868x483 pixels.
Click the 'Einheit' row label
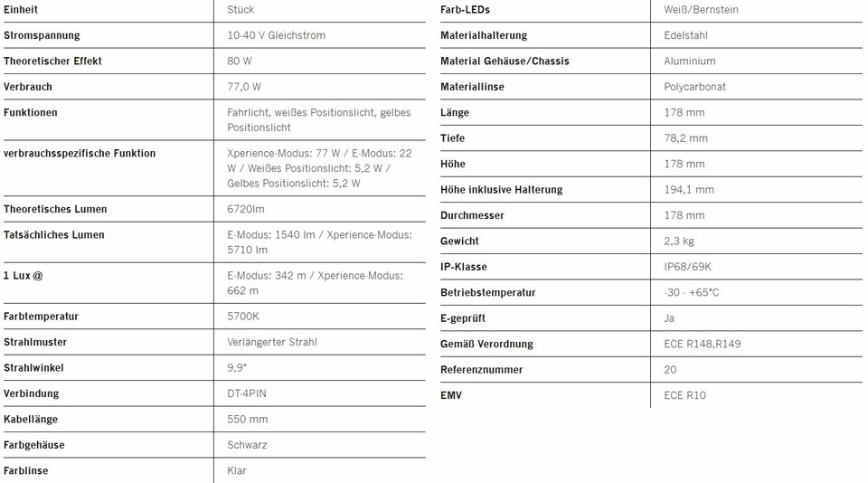21,10
